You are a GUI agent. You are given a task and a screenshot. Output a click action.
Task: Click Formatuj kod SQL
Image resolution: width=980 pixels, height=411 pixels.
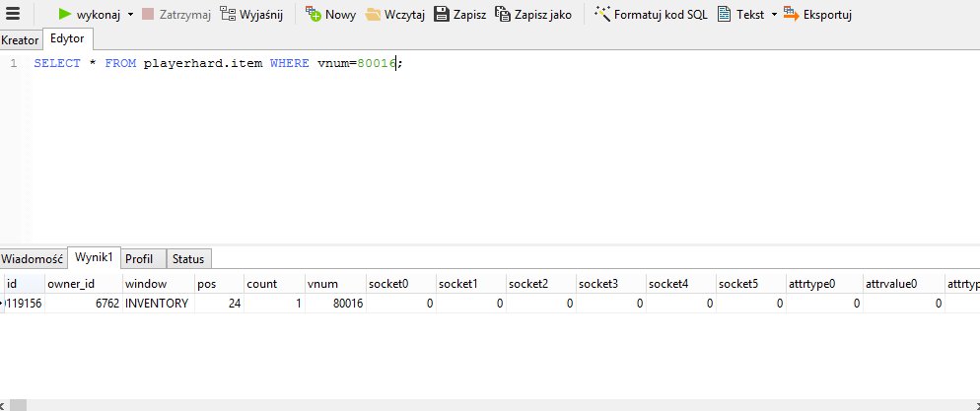(651, 15)
